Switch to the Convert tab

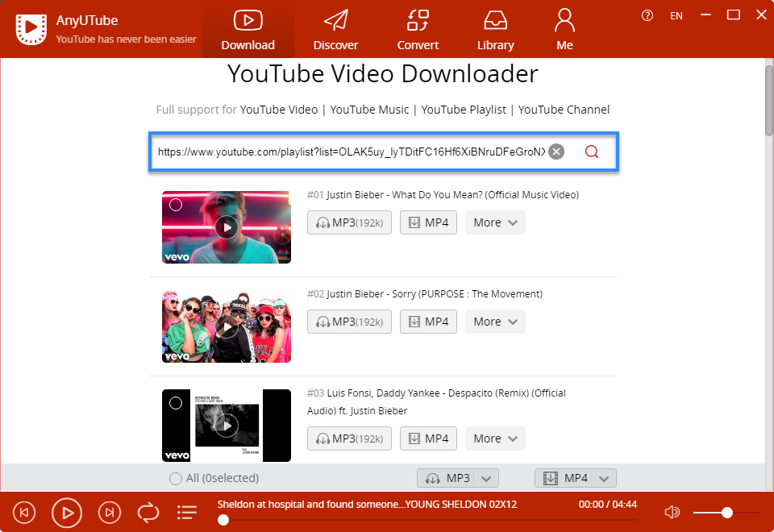pyautogui.click(x=418, y=30)
